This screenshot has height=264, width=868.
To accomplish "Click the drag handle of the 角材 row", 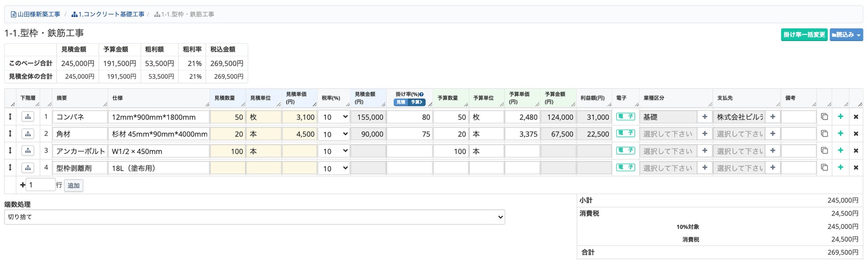I will click(10, 133).
